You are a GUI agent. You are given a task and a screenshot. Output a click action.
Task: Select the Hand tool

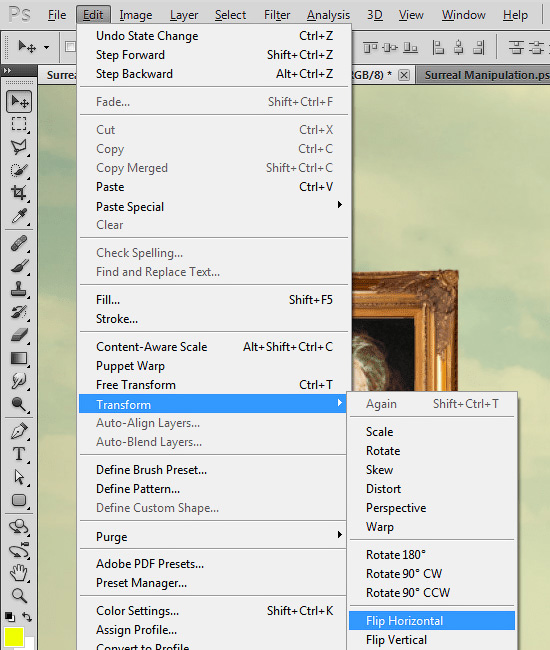pos(19,573)
